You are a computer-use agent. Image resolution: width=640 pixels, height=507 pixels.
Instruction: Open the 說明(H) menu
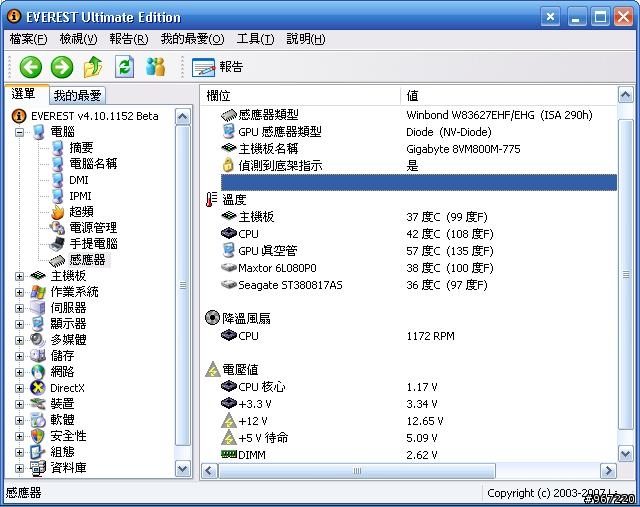(306, 39)
